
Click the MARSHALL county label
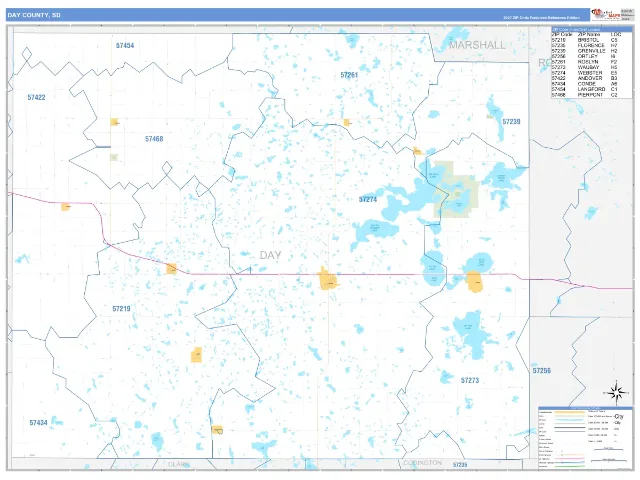[477, 45]
